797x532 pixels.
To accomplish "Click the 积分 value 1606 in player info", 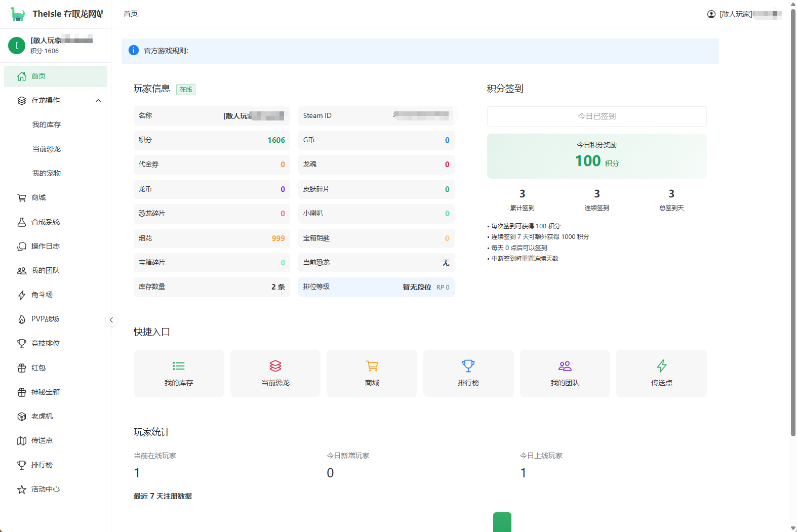I will pyautogui.click(x=276, y=140).
